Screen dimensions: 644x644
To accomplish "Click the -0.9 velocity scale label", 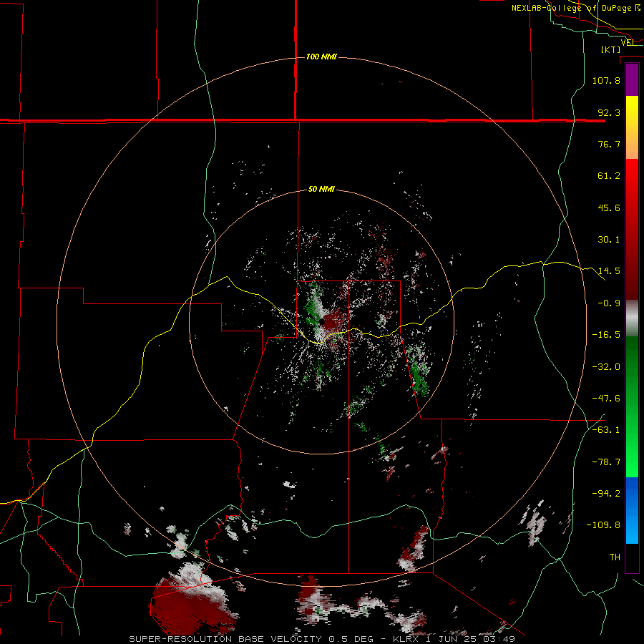I will [x=609, y=303].
